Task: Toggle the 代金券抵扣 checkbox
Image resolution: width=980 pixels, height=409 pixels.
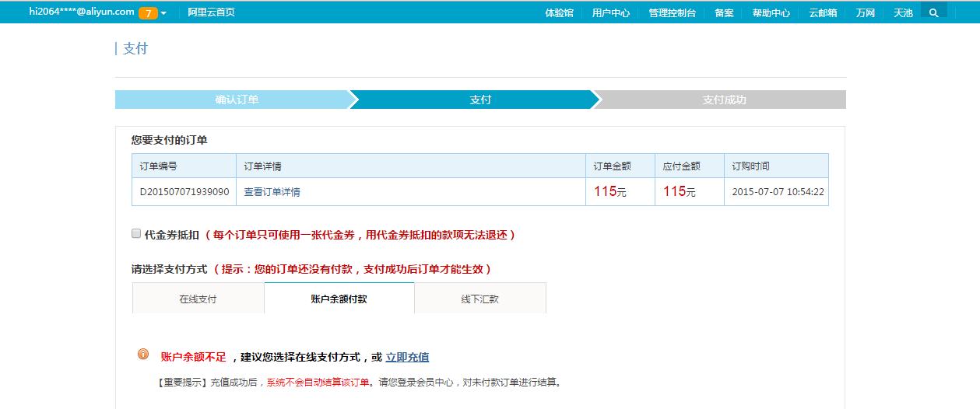Action: pos(136,233)
